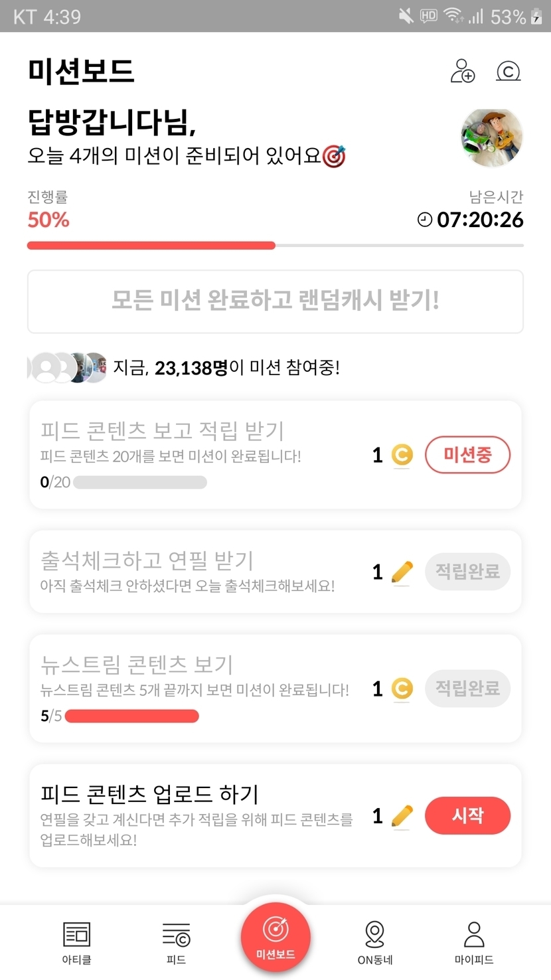Go to the ON동네 tab
Screen dimensions: 551x980
click(375, 941)
